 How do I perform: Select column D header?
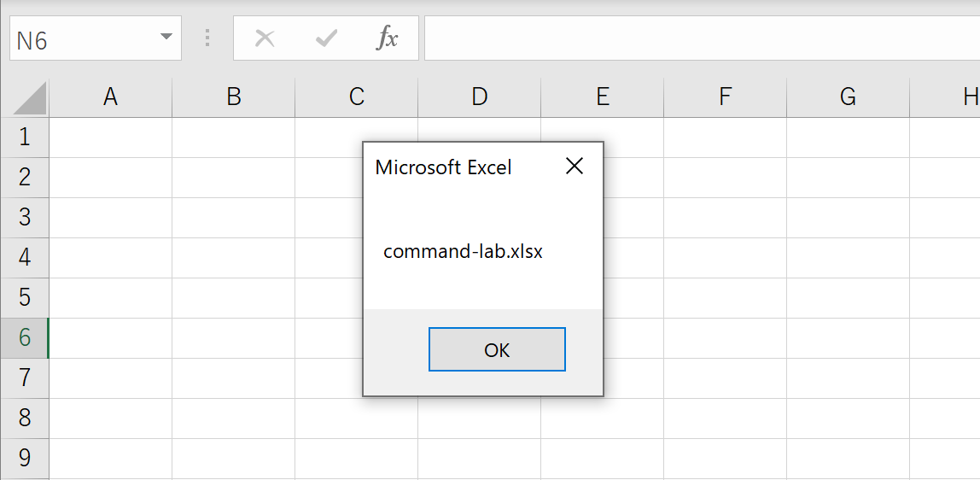point(480,97)
